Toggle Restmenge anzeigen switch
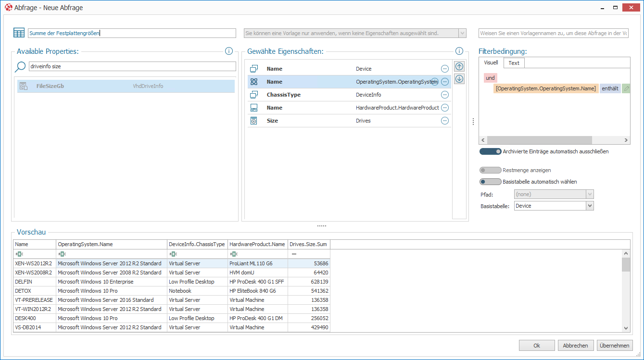Image resolution: width=644 pixels, height=360 pixels. tap(491, 170)
